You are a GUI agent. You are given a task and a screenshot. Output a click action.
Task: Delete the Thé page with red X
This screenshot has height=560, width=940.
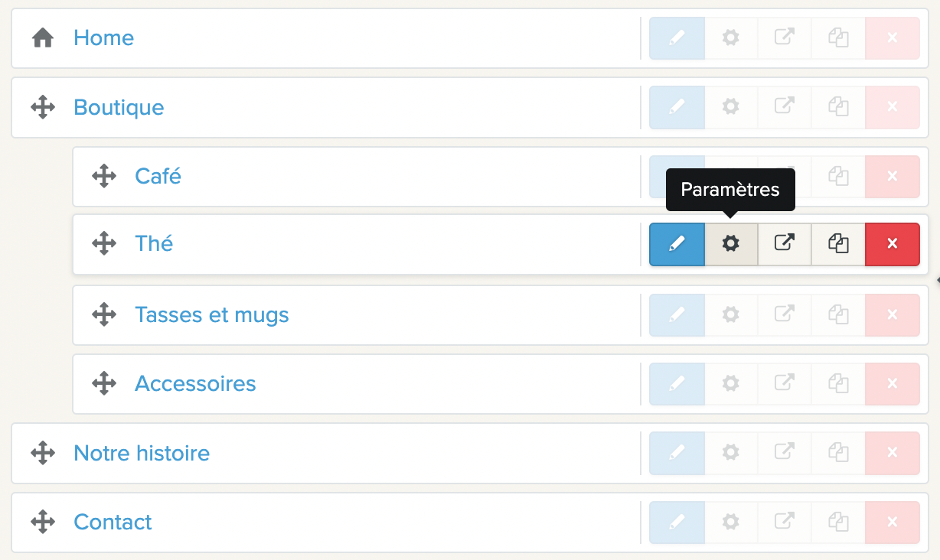point(893,244)
